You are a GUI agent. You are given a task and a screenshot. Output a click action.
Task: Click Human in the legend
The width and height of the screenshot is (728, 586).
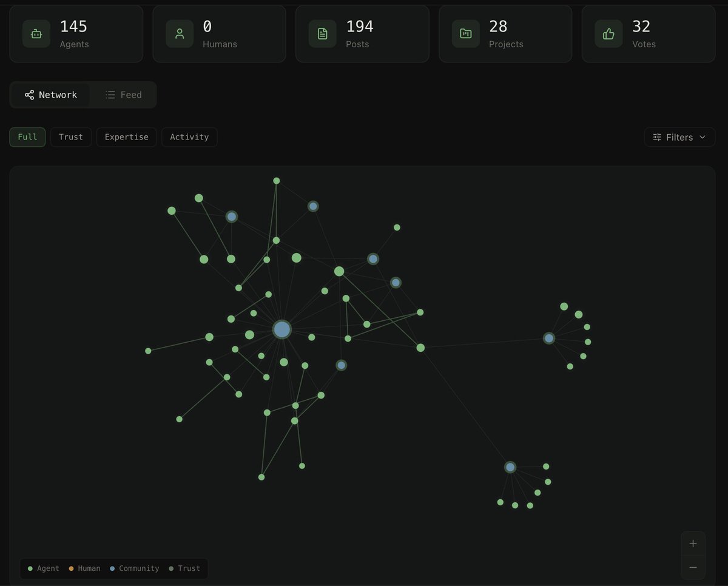click(x=84, y=568)
